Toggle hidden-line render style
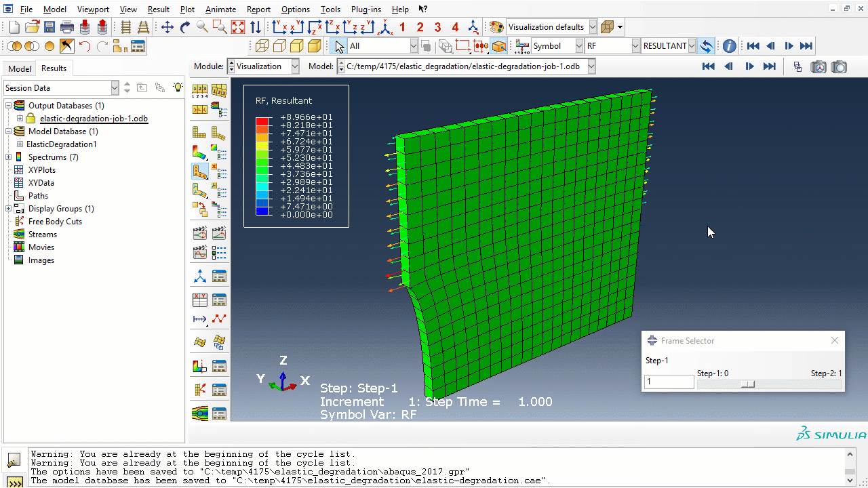This screenshot has width=868, height=488. [x=280, y=46]
